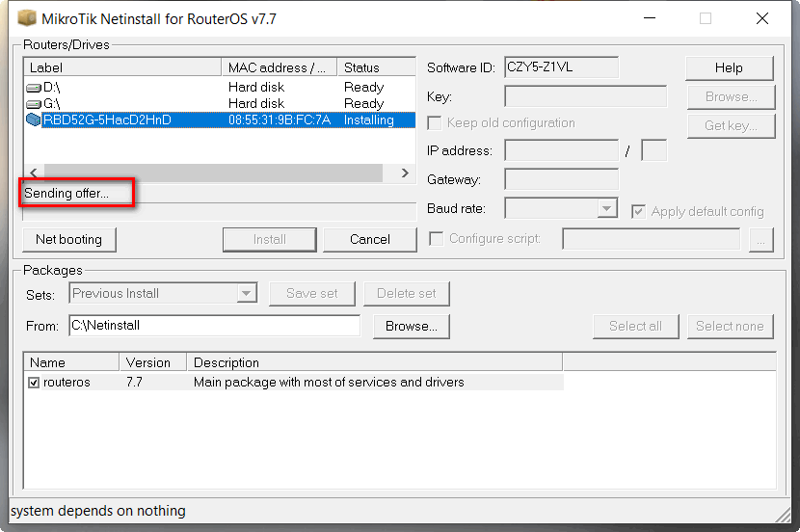Screen dimensions: 800x532
Task: Click the Gateway input field
Action: [561, 179]
